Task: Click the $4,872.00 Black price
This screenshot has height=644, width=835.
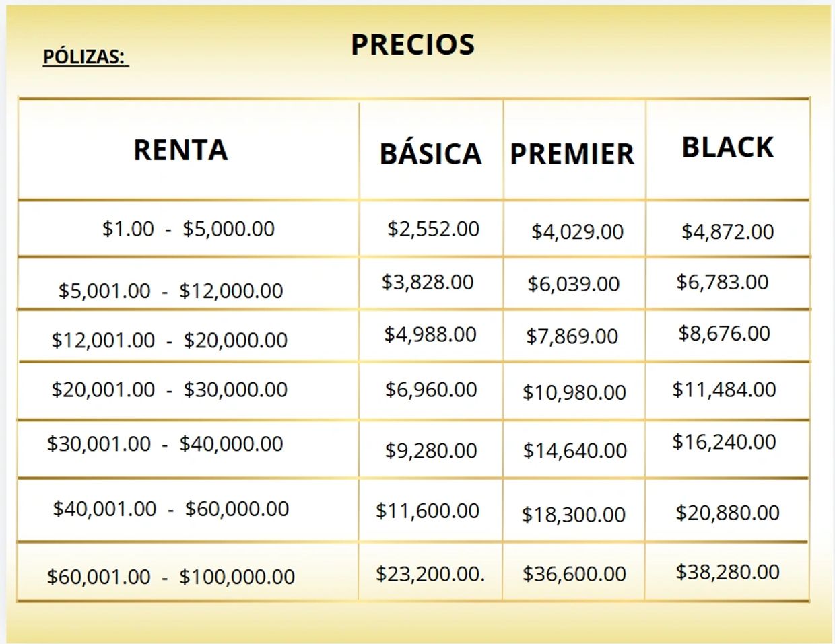Action: [x=728, y=232]
